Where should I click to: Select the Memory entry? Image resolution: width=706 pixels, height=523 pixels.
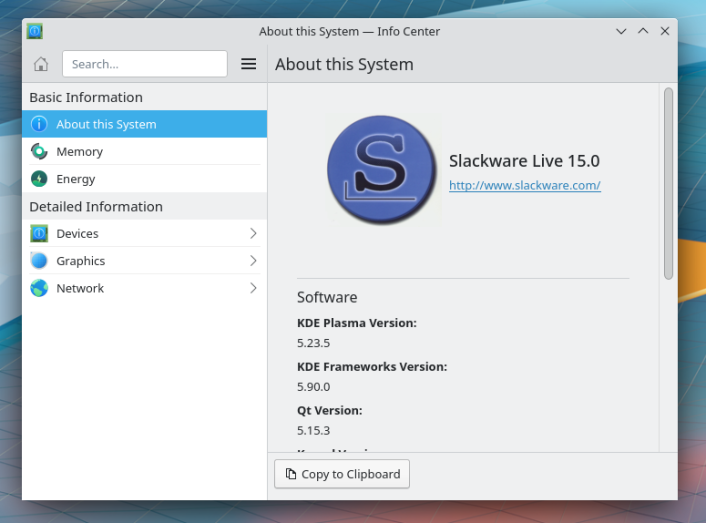tap(145, 151)
